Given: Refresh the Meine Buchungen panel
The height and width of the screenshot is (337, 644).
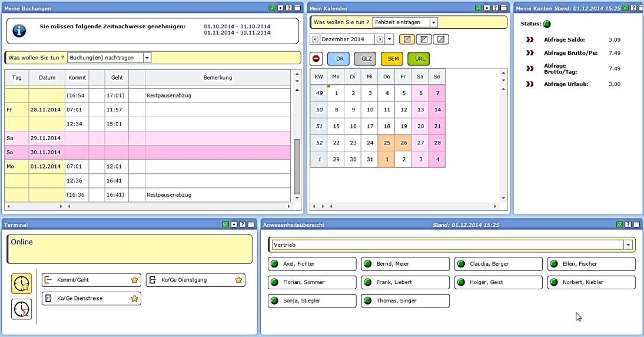Looking at the screenshot, I should pyautogui.click(x=271, y=8).
